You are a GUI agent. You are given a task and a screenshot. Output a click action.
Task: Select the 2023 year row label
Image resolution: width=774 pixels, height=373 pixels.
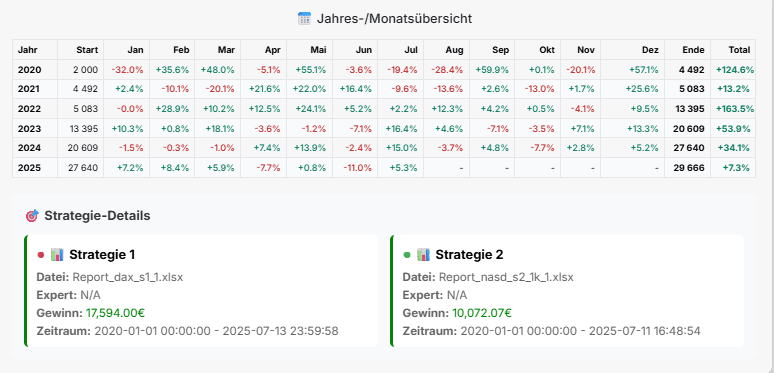pyautogui.click(x=30, y=129)
